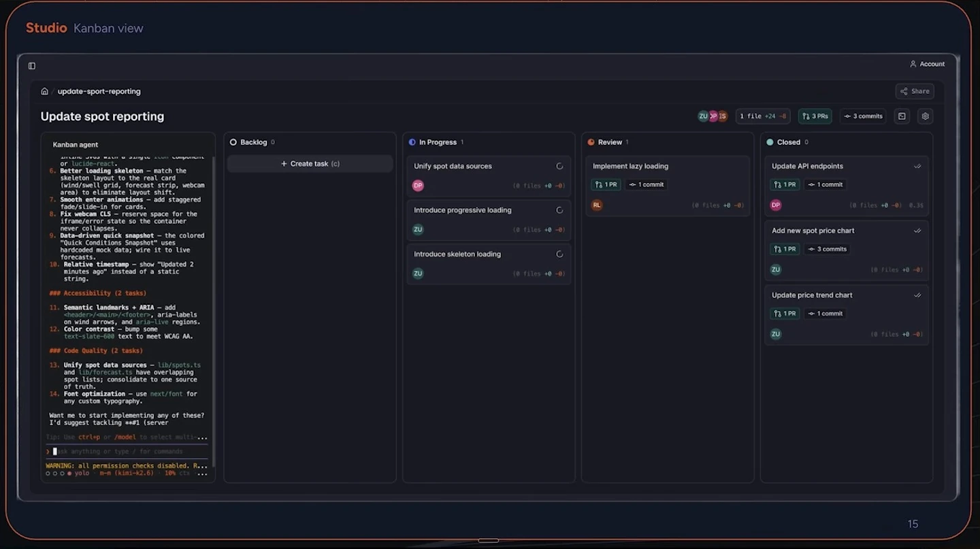Open the board settings gear
This screenshot has width=980, height=549.
pyautogui.click(x=925, y=116)
